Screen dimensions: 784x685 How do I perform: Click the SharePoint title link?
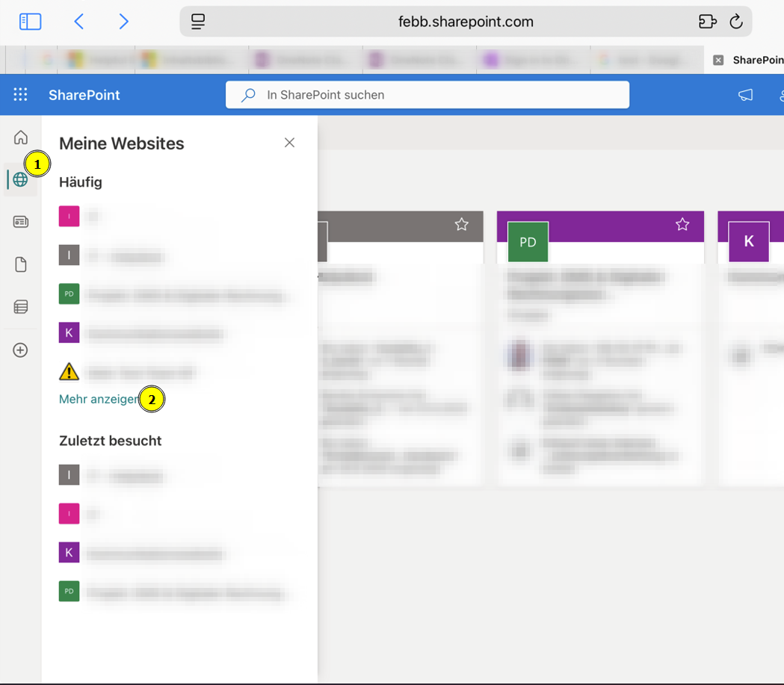pyautogui.click(x=84, y=95)
